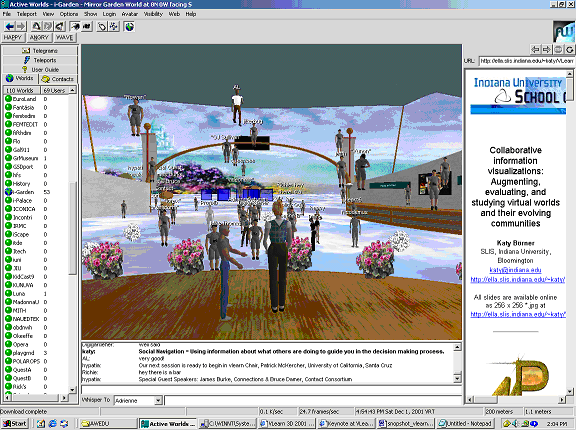Click web panel scroll-down arrow
The width and height of the screenshot is (576, 432).
(570, 391)
